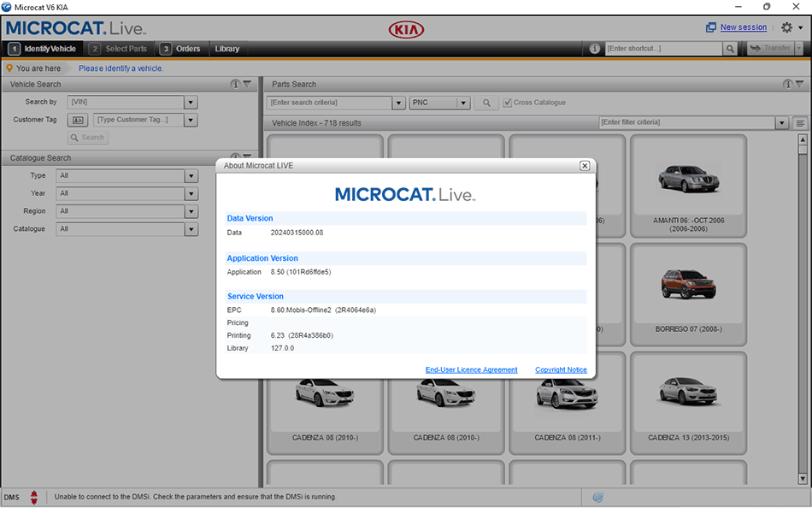Click the KIA logo
The width and height of the screenshot is (812, 508).
click(406, 30)
